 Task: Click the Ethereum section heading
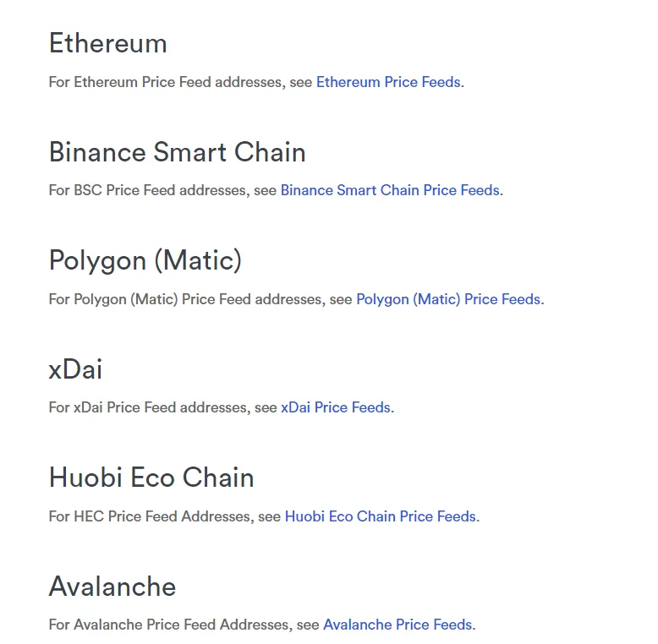[x=108, y=43]
